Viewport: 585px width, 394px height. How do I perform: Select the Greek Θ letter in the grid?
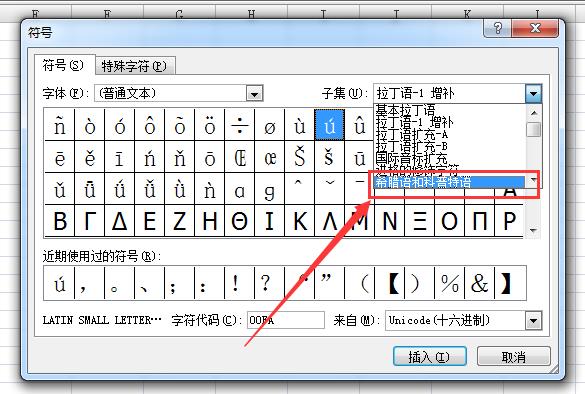click(240, 221)
